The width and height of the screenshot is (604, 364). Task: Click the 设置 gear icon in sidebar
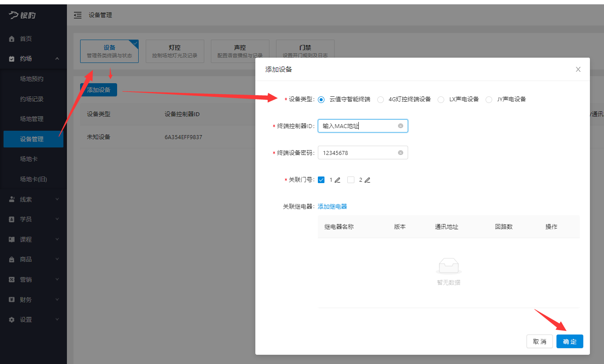pos(12,320)
